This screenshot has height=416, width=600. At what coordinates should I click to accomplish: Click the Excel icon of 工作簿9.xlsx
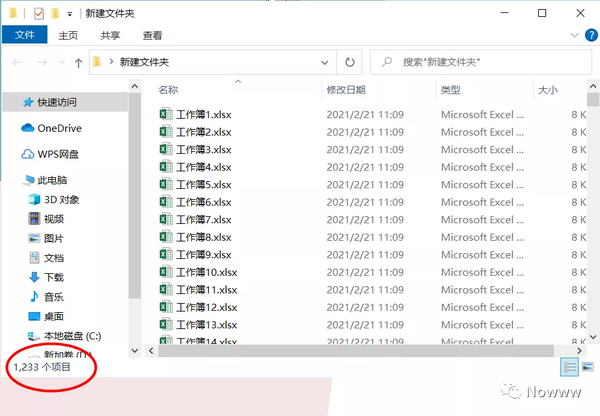(166, 254)
